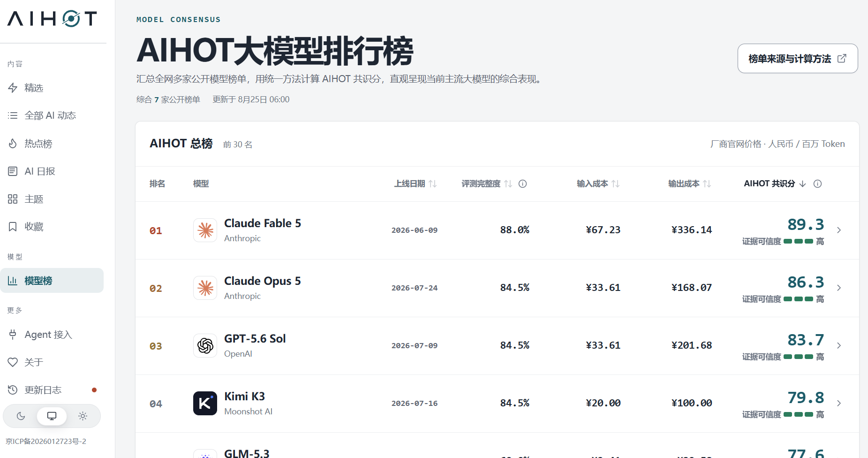Screen dimensions: 868x458
Task: Click GPT-5.6 Sol OpenAI logo
Action: tap(205, 345)
